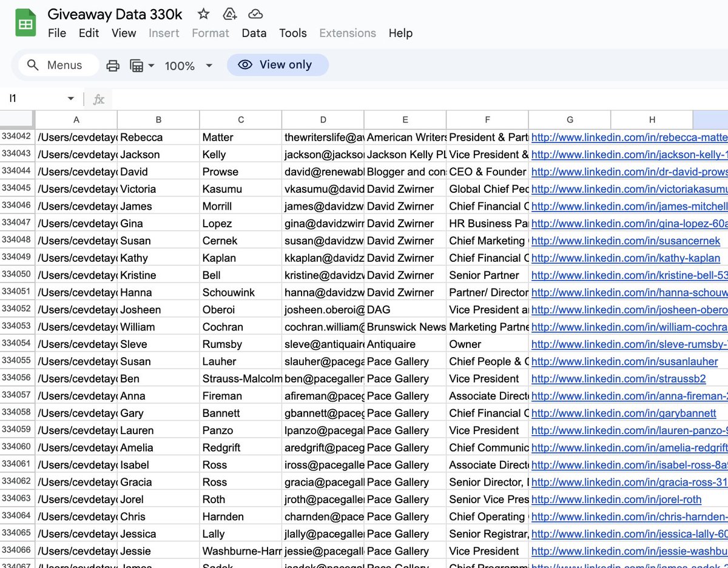Select the cell containing Harnden
This screenshot has width=728, height=568.
241,516
